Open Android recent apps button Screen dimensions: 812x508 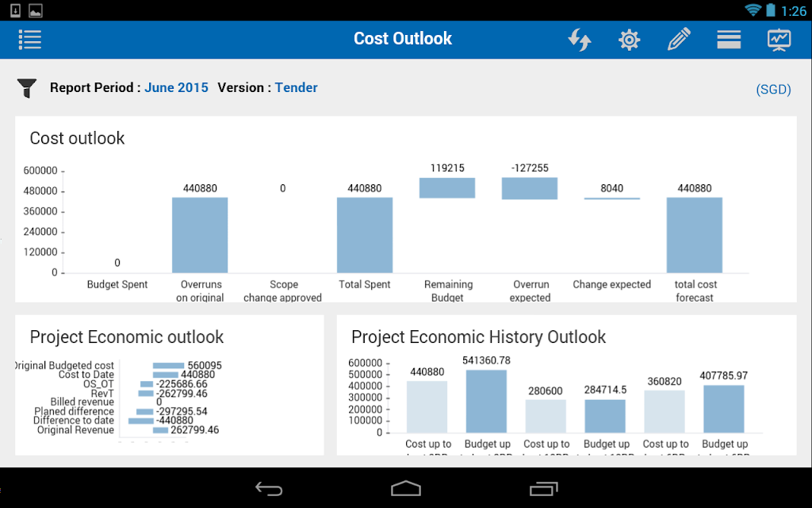tap(544, 489)
